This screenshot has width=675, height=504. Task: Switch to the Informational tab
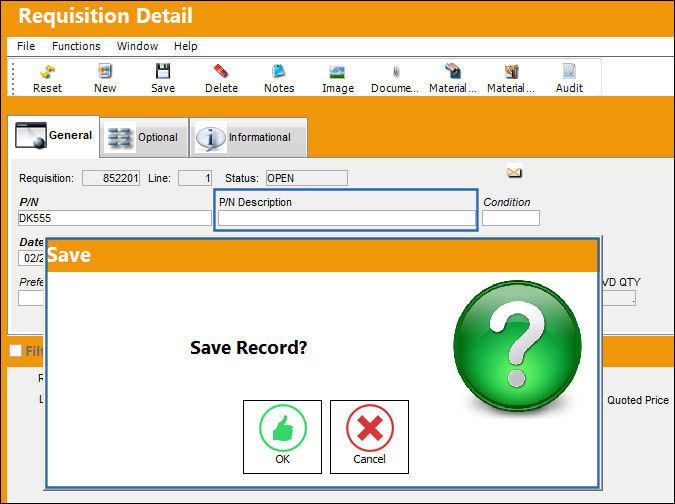[x=248, y=137]
